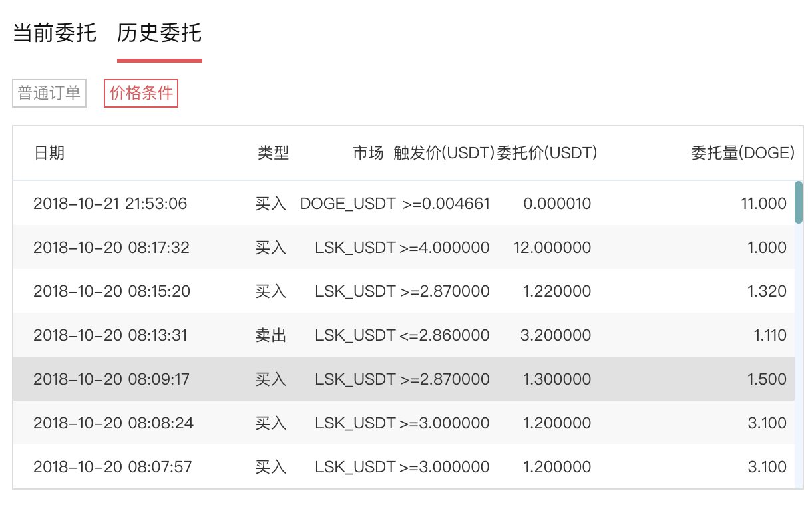Click the 类型 column header
Image resolution: width=812 pixels, height=507 pixels.
pos(273,153)
